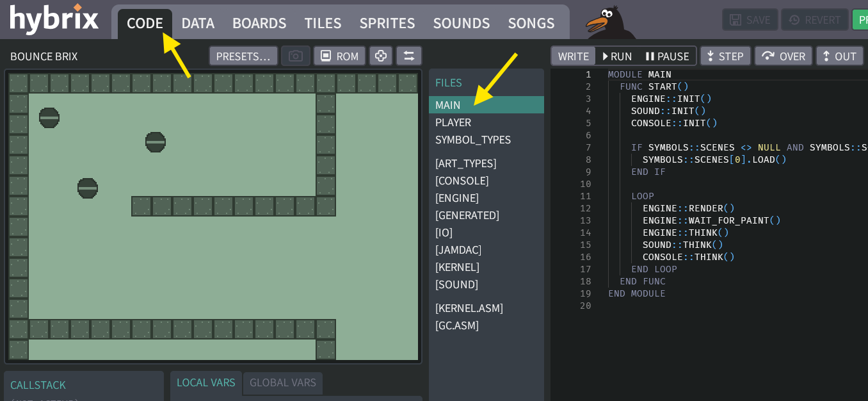Switch to RUN mode
The height and width of the screenshot is (401, 868).
click(617, 56)
